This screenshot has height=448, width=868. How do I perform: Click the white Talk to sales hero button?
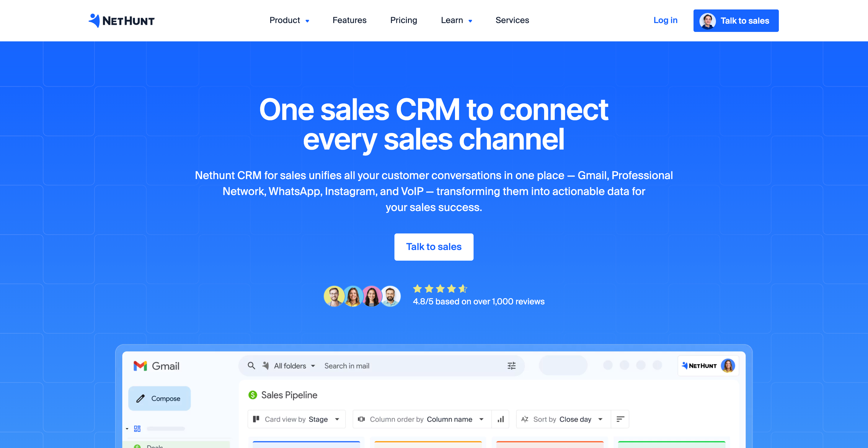[x=434, y=247]
